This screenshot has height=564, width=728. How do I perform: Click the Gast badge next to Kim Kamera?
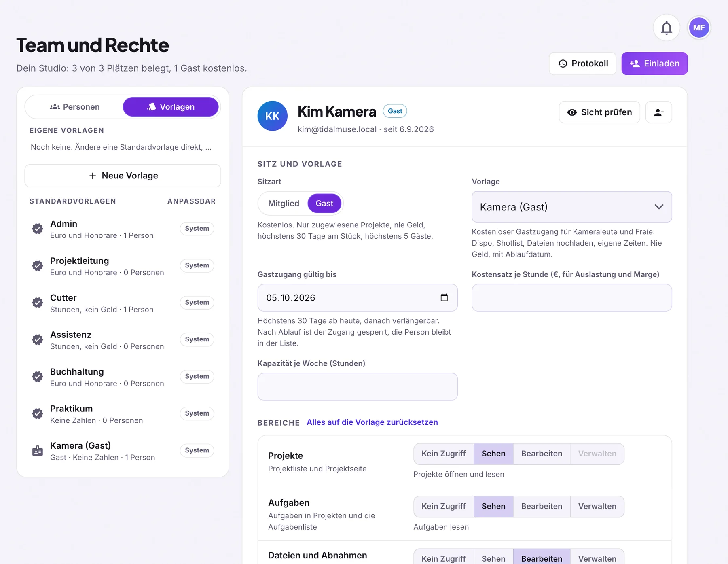[x=395, y=111]
